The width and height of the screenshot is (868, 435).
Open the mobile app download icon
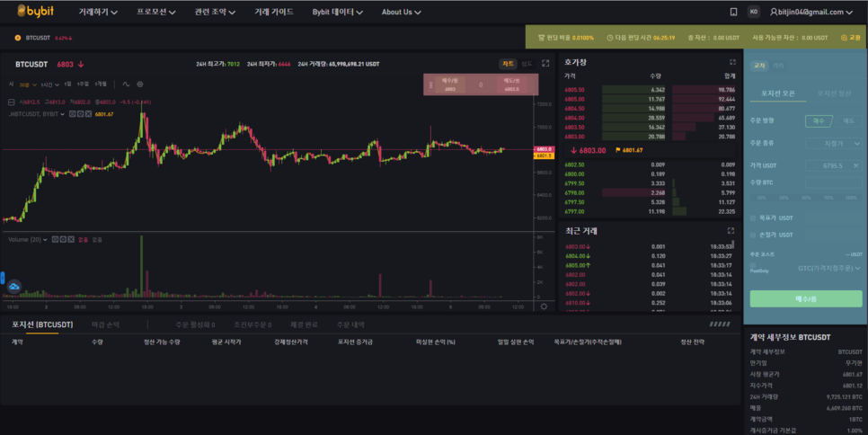tap(733, 12)
